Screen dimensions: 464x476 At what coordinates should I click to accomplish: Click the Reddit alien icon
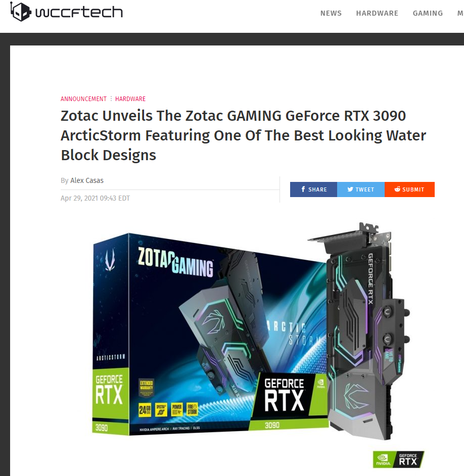point(397,189)
